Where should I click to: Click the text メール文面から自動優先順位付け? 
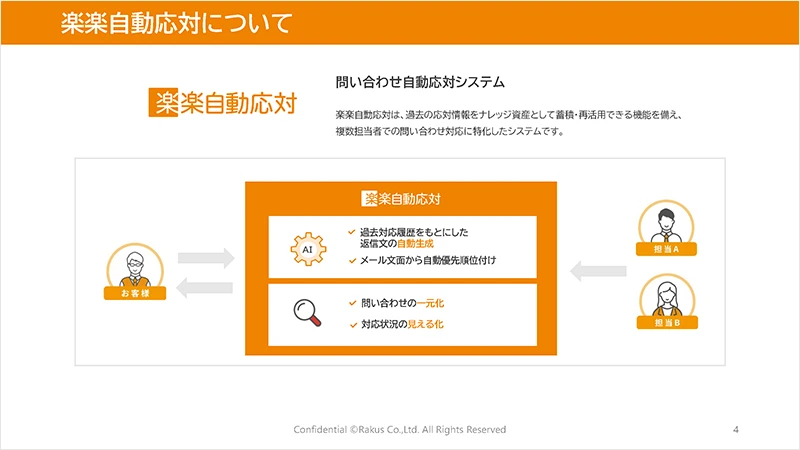pyautogui.click(x=428, y=260)
